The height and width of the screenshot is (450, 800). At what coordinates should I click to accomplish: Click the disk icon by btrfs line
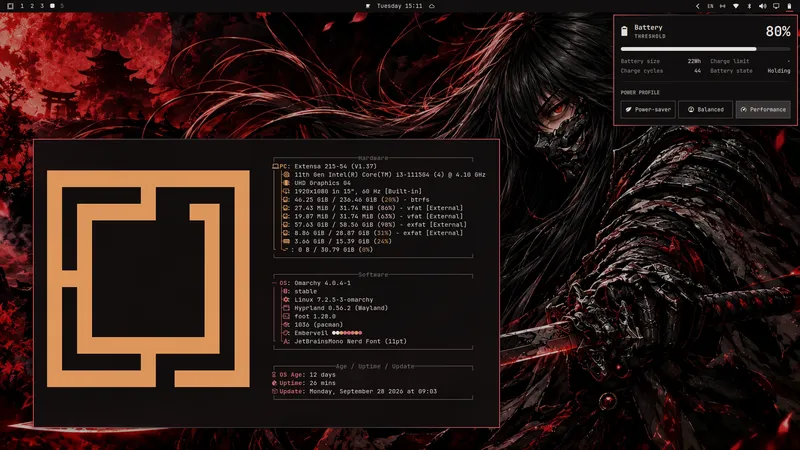pos(286,199)
